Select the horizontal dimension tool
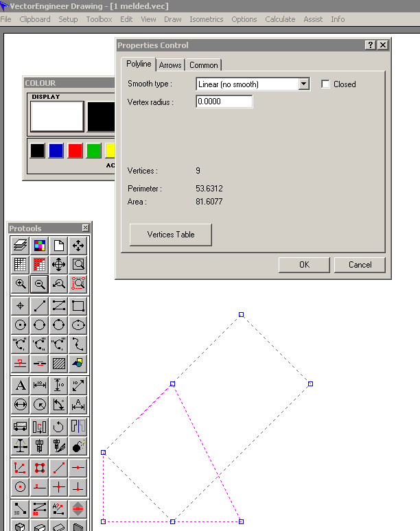 pos(40,386)
